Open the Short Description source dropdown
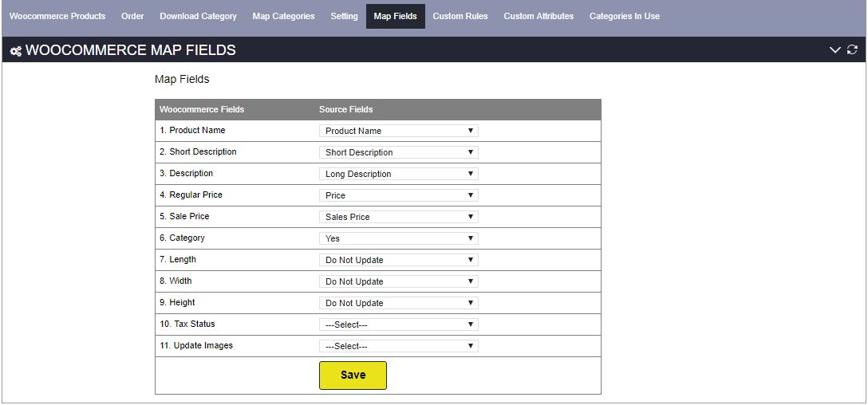 399,152
